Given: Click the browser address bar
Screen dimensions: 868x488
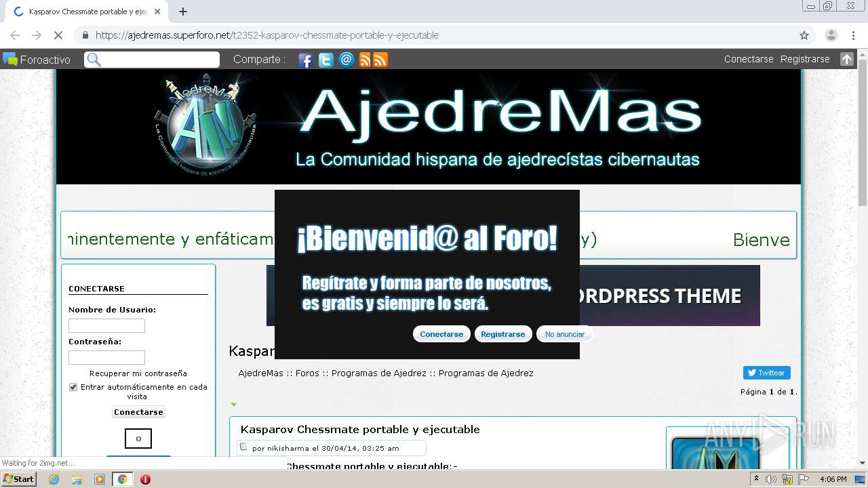Looking at the screenshot, I should tap(434, 35).
